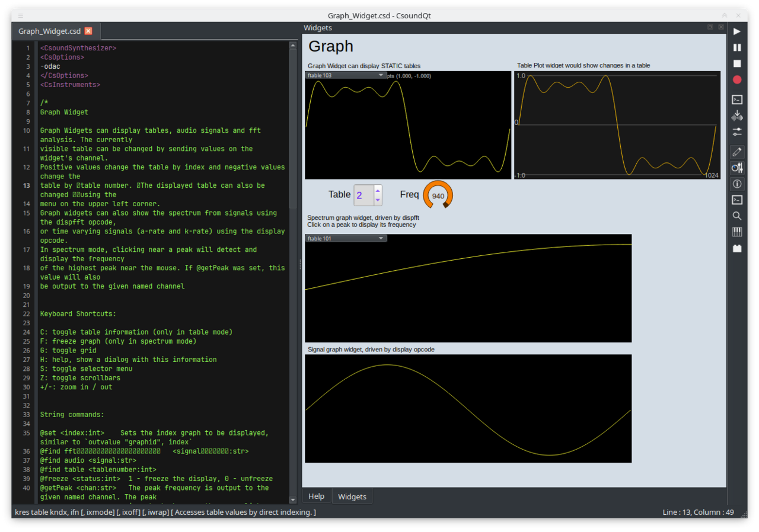Toggle the Help info icon
The height and width of the screenshot is (532, 759).
(737, 184)
